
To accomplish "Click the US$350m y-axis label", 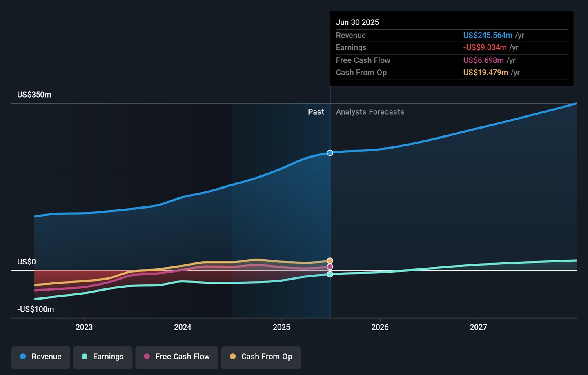I will (x=34, y=95).
